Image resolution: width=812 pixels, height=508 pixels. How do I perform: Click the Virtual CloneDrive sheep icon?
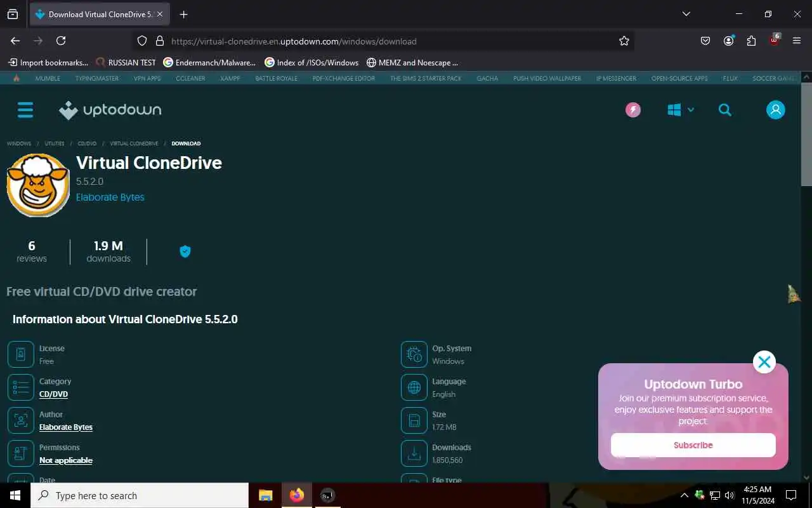38,185
